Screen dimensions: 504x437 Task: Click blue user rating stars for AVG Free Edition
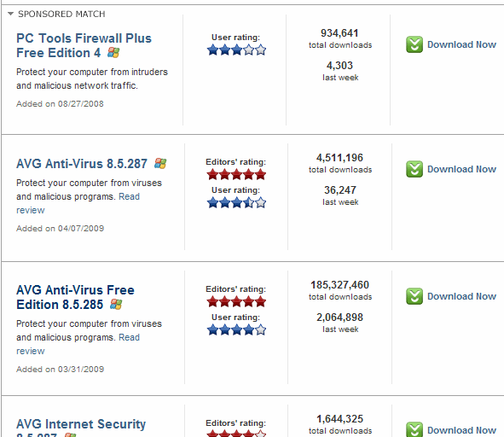click(236, 330)
